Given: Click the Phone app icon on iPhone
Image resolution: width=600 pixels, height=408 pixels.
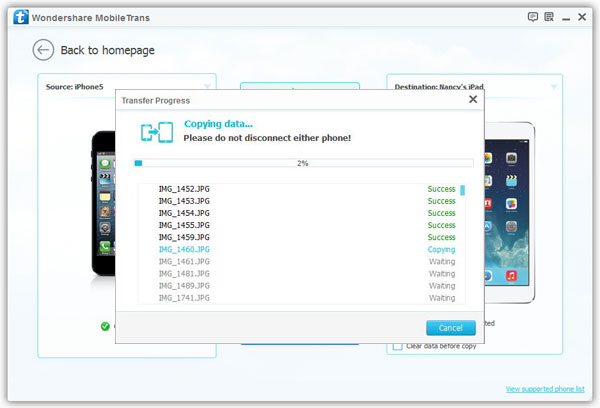Looking at the screenshot, I should (105, 247).
